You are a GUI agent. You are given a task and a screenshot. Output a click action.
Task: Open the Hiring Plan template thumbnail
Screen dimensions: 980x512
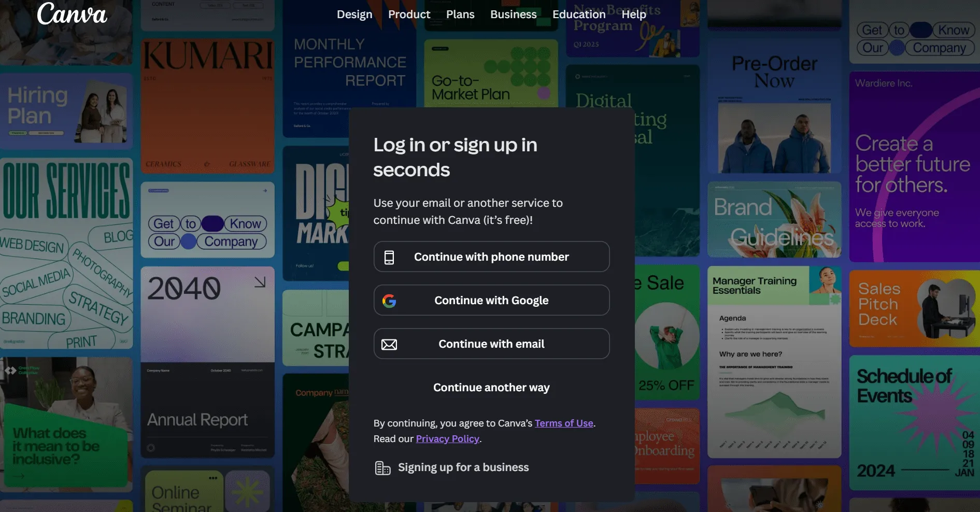66,111
